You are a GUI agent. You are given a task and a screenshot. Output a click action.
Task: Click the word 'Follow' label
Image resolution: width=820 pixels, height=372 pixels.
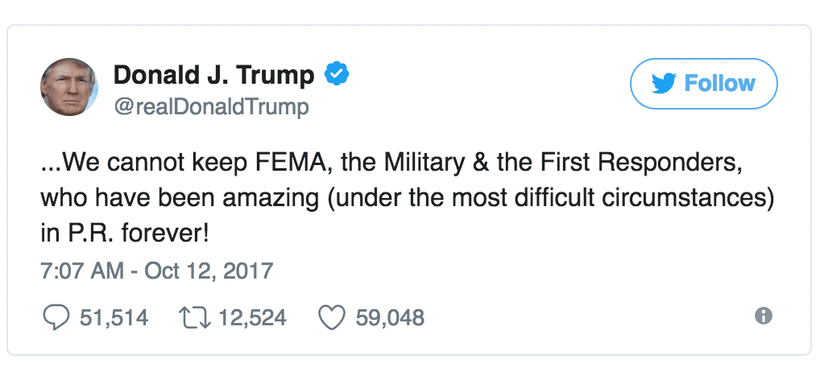[x=720, y=84]
